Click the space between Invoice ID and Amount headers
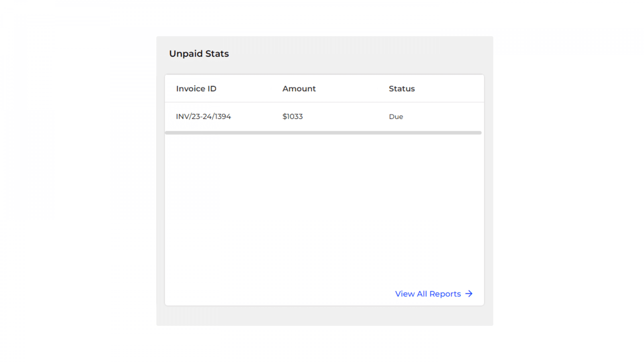 [249, 89]
